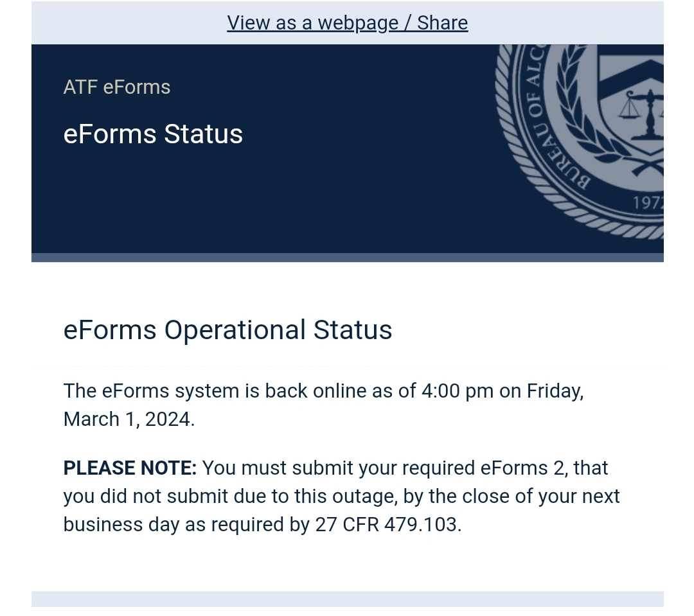Image resolution: width=694 pixels, height=616 pixels.
Task: Click the March 1, 2024 date text
Action: (129, 419)
